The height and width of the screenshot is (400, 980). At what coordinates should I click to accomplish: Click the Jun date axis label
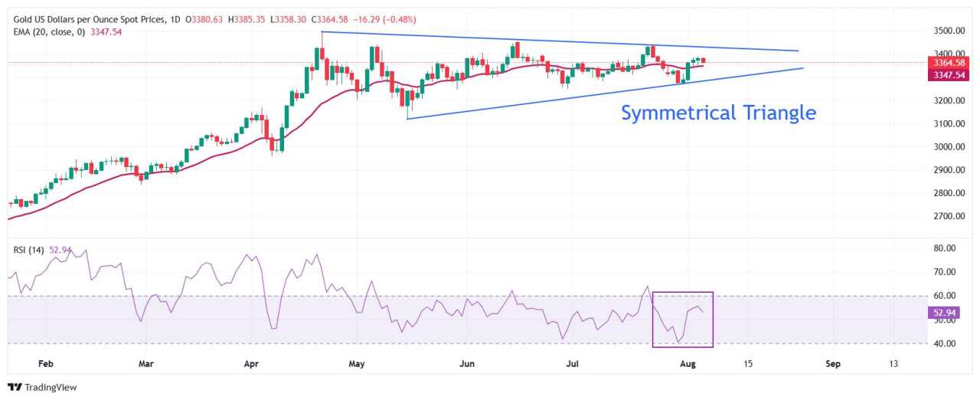469,364
